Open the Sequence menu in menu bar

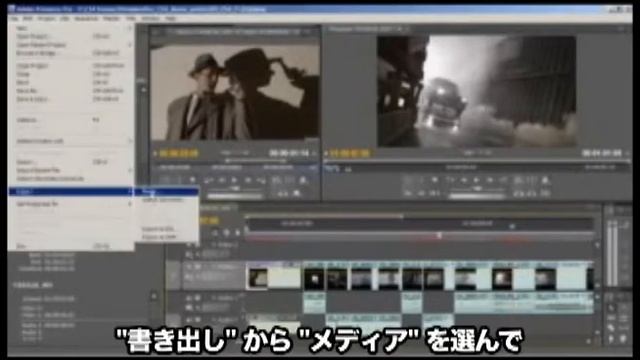[x=86, y=18]
